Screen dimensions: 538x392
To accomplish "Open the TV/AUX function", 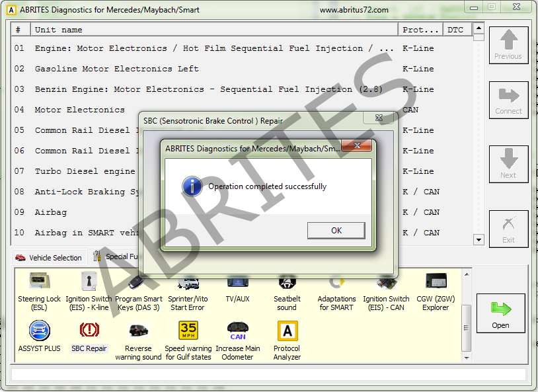I will click(237, 290).
